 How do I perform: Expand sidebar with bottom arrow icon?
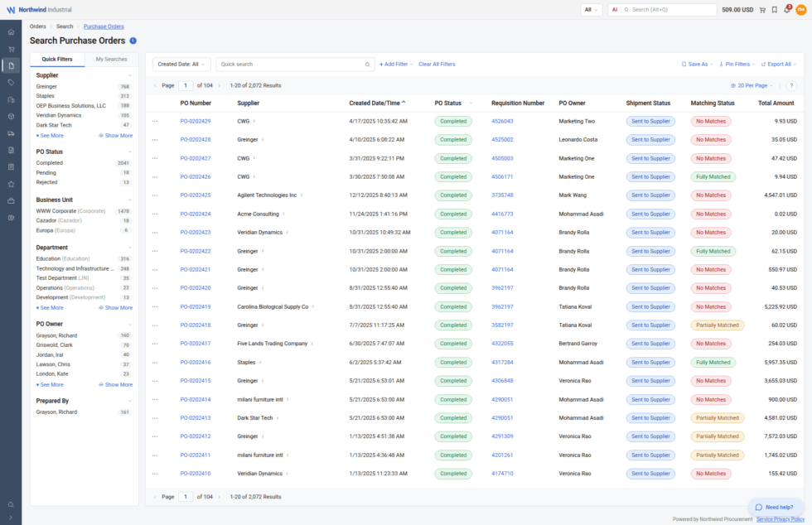click(x=11, y=518)
